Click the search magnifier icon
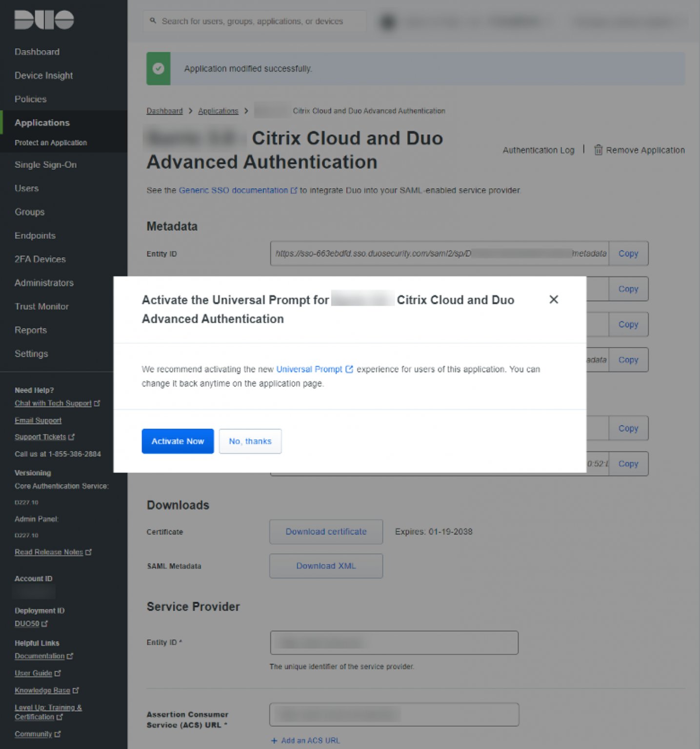Image resolution: width=700 pixels, height=749 pixels. [153, 20]
